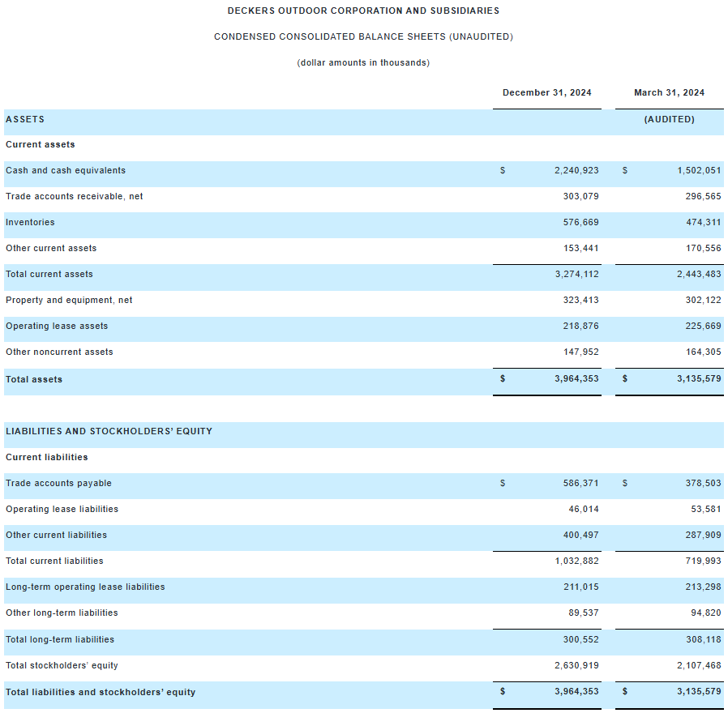Select the 'Total current liabilities' label
Viewport: 728px width, 713px height.
point(54,561)
